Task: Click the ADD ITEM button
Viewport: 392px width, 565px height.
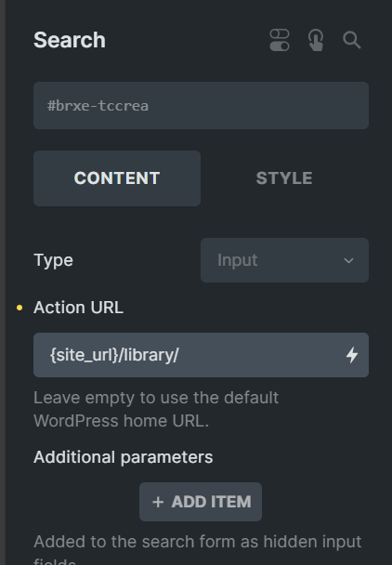Action: pos(201,502)
